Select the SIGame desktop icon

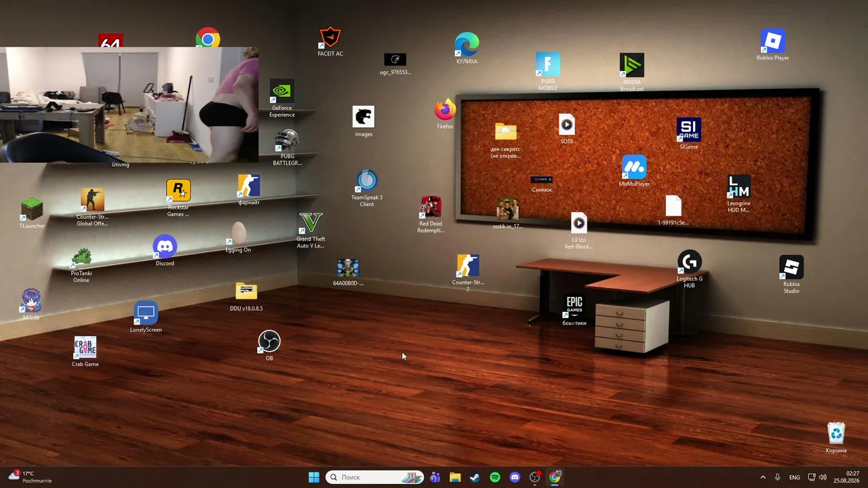[x=688, y=134]
